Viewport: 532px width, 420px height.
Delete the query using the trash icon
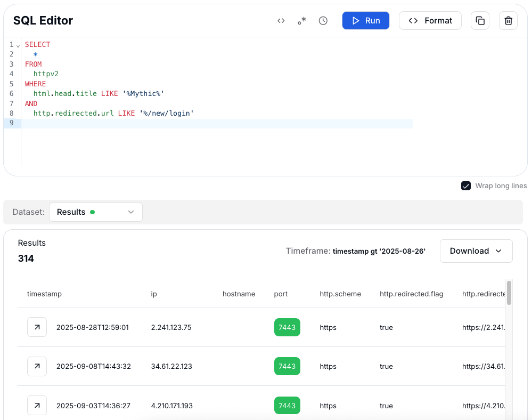[x=508, y=21]
